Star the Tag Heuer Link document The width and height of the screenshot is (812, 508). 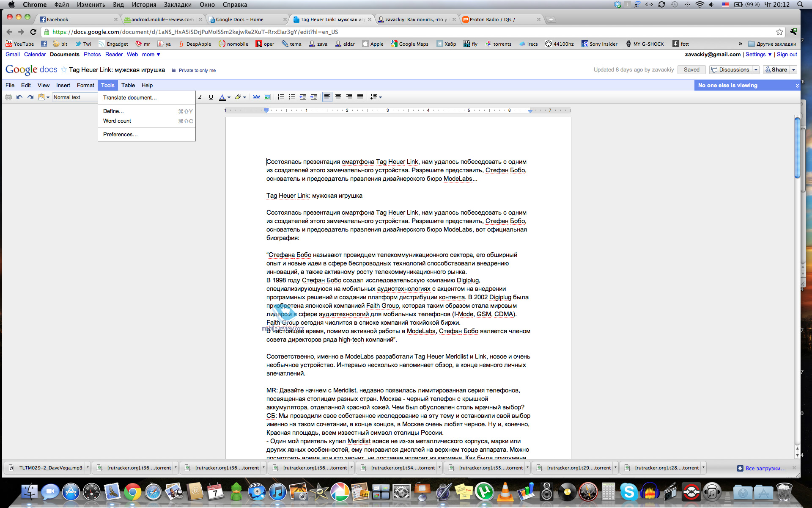[63, 70]
